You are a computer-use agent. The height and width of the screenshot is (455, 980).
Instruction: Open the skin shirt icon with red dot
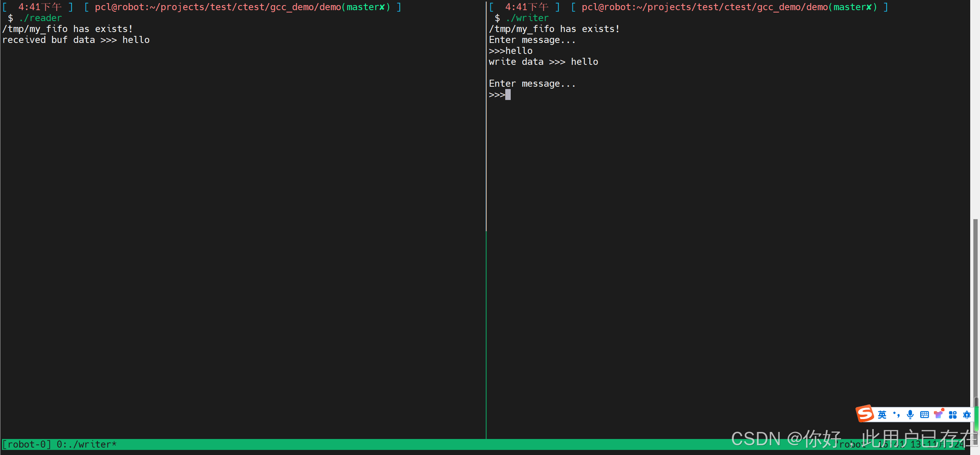click(939, 414)
